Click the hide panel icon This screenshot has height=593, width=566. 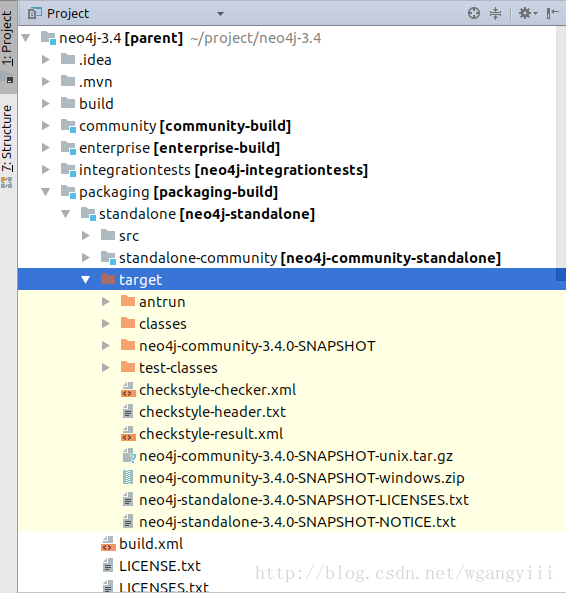[x=553, y=13]
